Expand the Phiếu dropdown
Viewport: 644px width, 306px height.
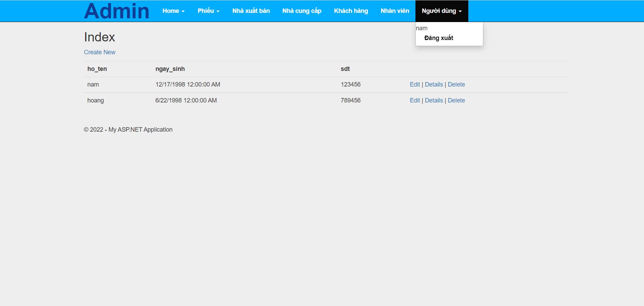point(208,11)
